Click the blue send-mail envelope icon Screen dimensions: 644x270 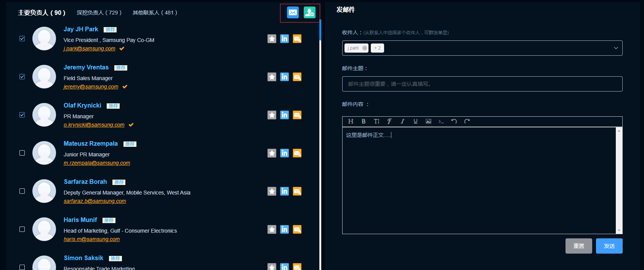(293, 13)
